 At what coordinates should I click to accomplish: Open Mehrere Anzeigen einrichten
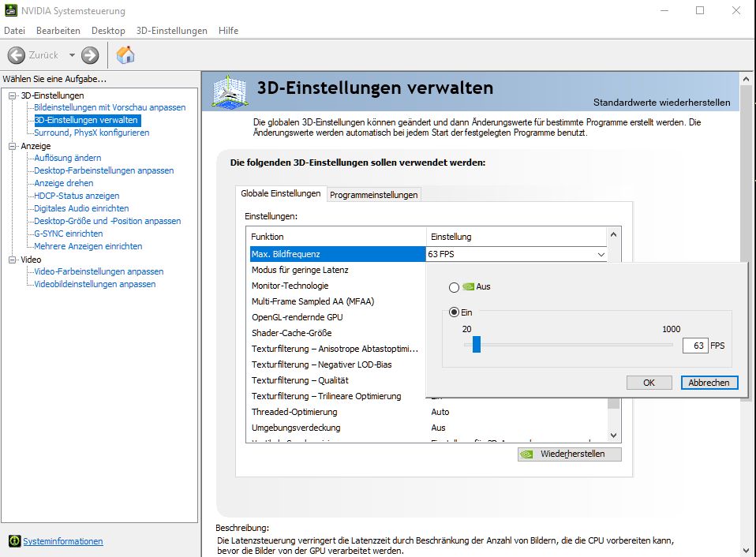[x=88, y=246]
